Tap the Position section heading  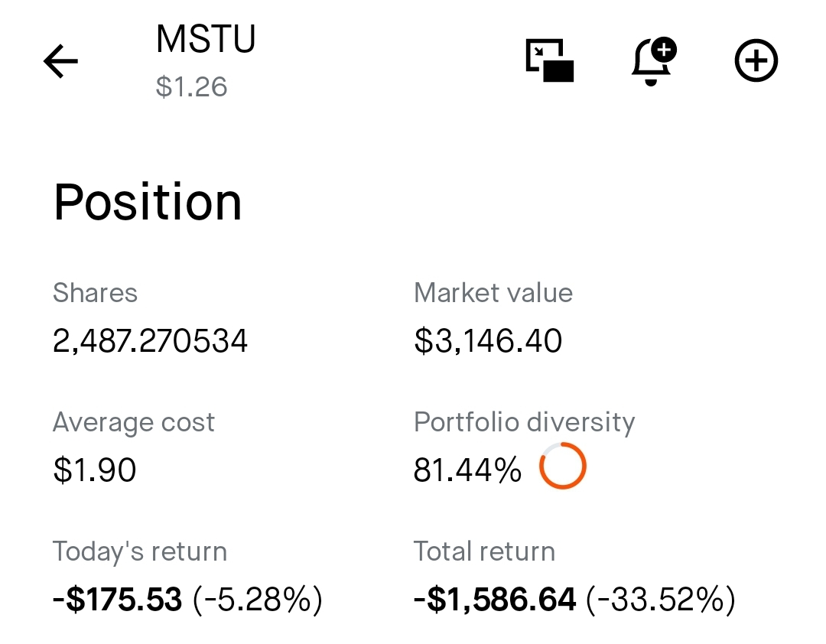pos(148,203)
